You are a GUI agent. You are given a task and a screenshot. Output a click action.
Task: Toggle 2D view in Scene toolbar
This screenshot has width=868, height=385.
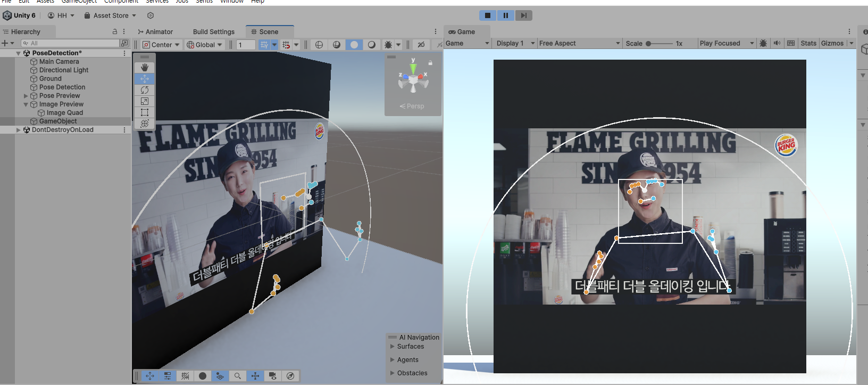point(421,45)
